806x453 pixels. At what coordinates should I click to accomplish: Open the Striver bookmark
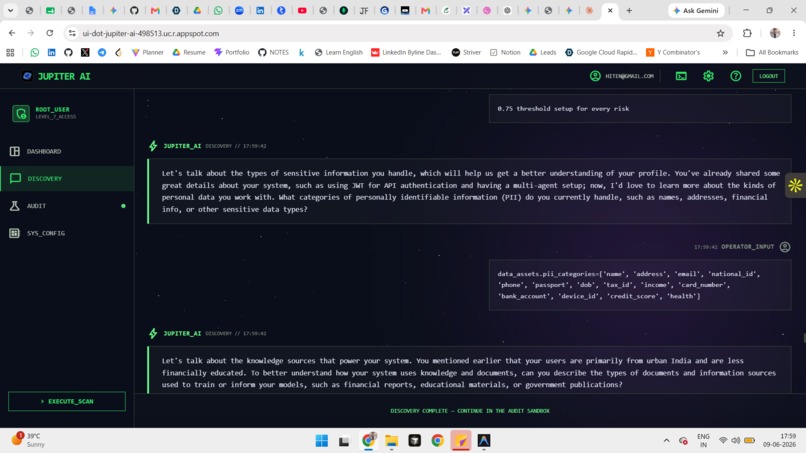[466, 52]
